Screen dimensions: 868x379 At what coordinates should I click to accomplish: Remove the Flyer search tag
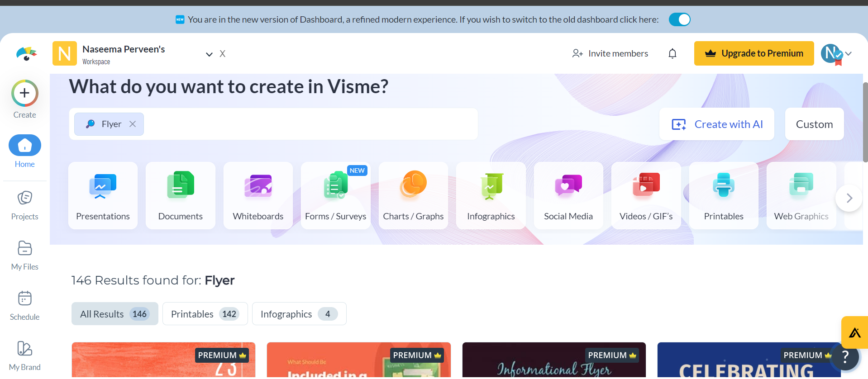[133, 124]
